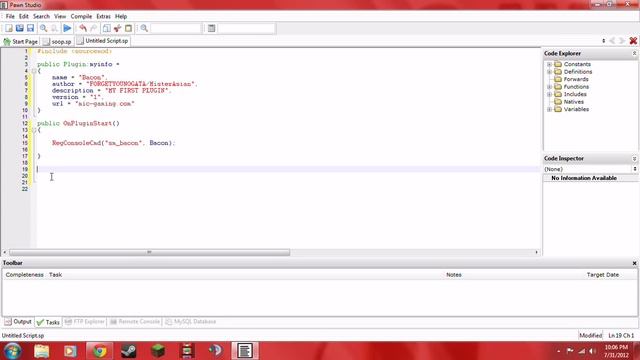
Task: Click the next tab arrow
Action: click(x=622, y=41)
